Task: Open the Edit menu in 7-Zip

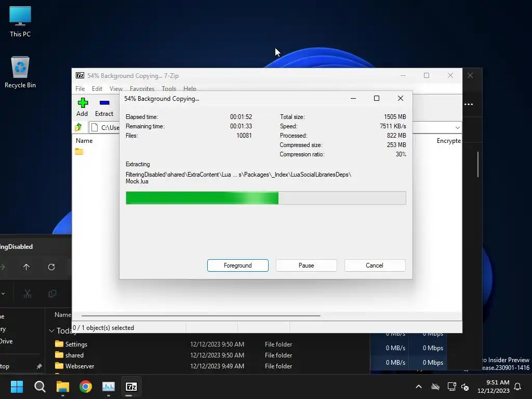Action: pos(97,88)
